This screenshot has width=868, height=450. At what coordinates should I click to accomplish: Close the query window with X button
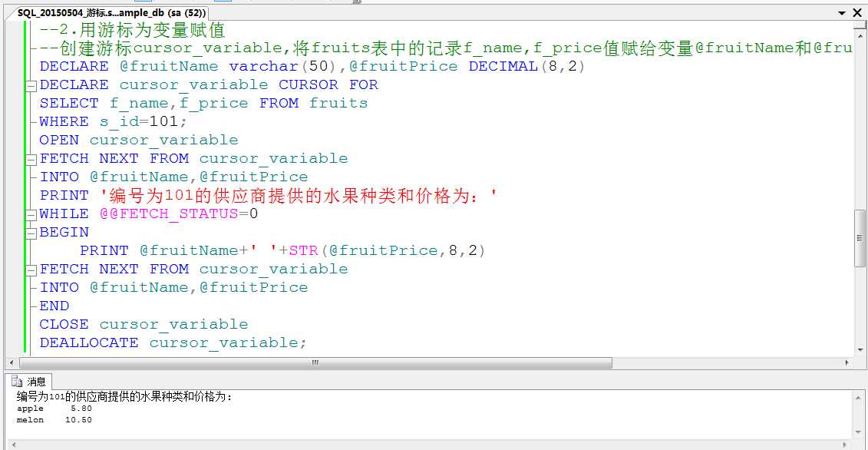tap(858, 12)
